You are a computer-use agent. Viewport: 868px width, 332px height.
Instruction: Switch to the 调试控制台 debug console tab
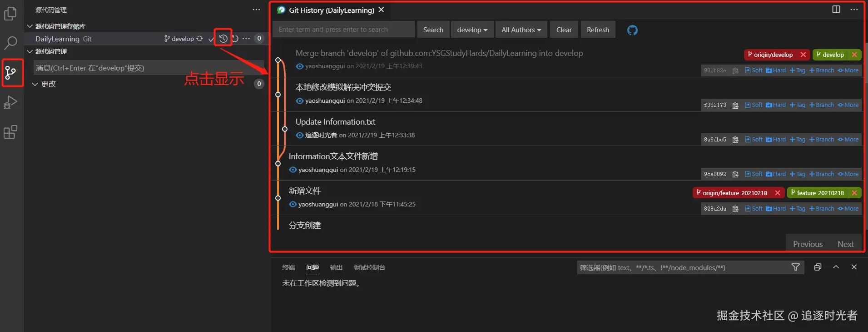pyautogui.click(x=369, y=267)
